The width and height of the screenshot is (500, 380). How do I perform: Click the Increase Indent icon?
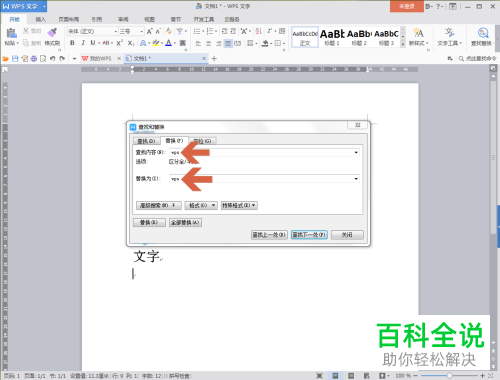click(x=233, y=31)
